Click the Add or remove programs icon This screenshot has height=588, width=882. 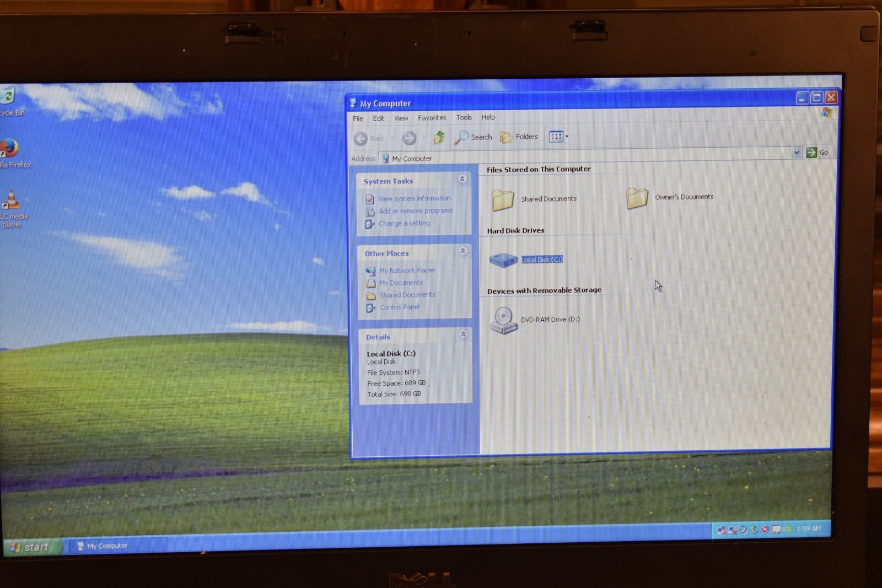click(370, 212)
